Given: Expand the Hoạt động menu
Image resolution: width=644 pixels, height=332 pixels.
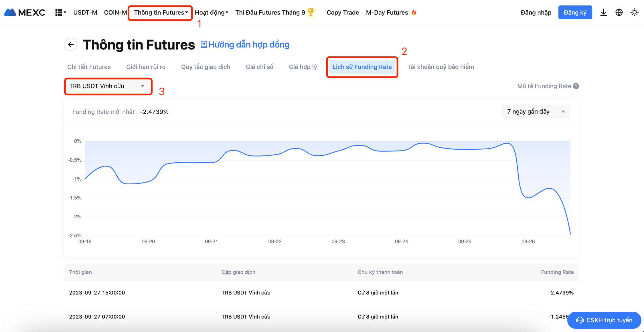Looking at the screenshot, I should [212, 13].
